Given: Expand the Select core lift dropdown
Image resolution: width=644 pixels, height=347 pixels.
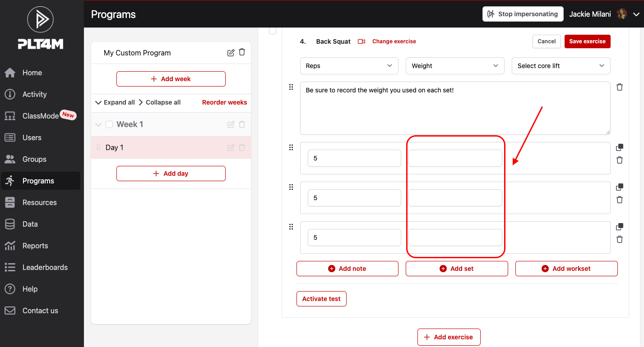Looking at the screenshot, I should coord(561,66).
